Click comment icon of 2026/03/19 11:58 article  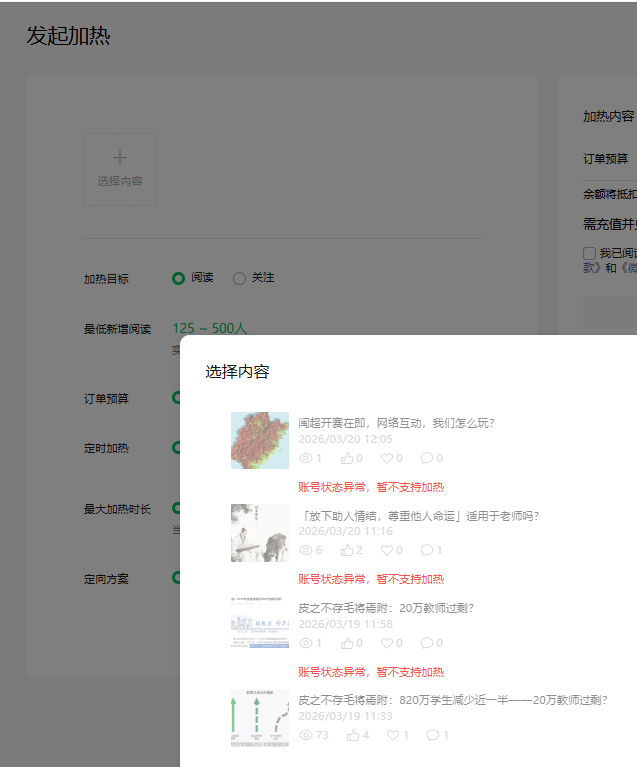(x=427, y=643)
